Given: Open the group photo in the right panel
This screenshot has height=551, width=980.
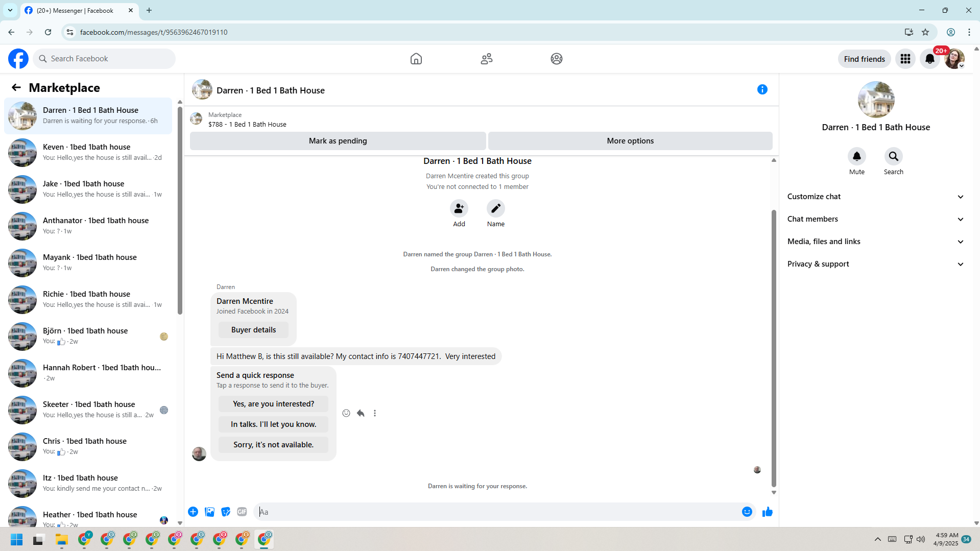Looking at the screenshot, I should pyautogui.click(x=876, y=100).
